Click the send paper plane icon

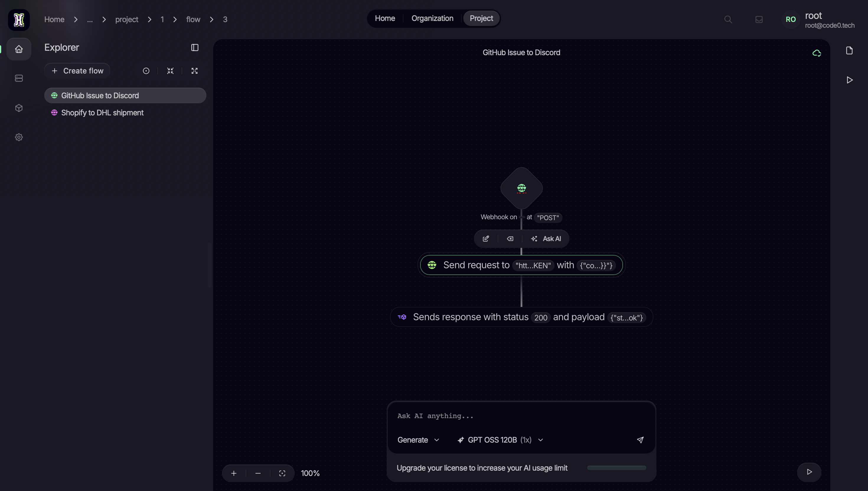[640, 440]
